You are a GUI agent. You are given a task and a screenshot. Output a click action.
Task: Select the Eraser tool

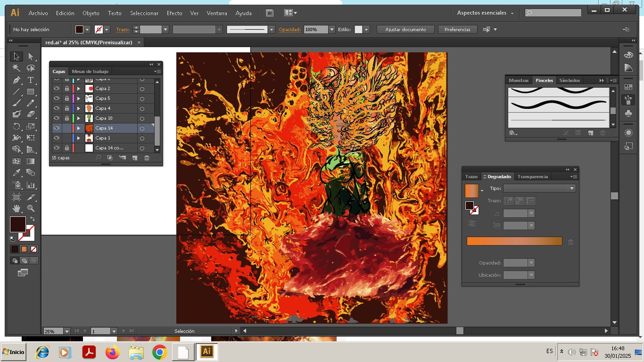coord(31,114)
